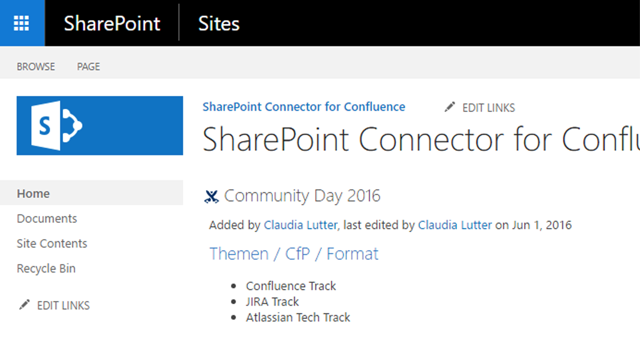Click Sites in the top bar

click(218, 23)
